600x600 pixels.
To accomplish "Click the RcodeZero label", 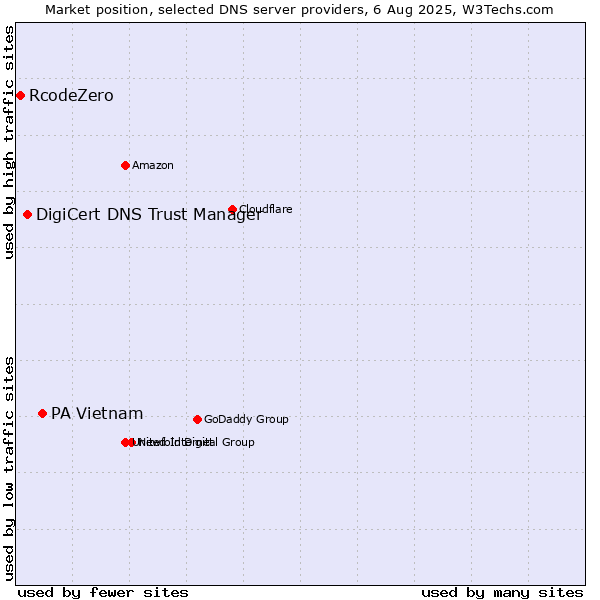I will click(71, 95).
